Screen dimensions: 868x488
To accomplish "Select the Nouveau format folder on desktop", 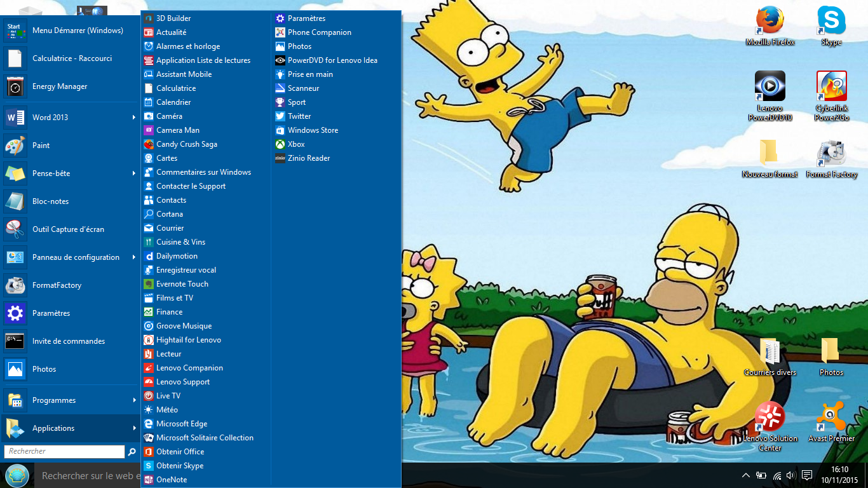I will tap(770, 159).
